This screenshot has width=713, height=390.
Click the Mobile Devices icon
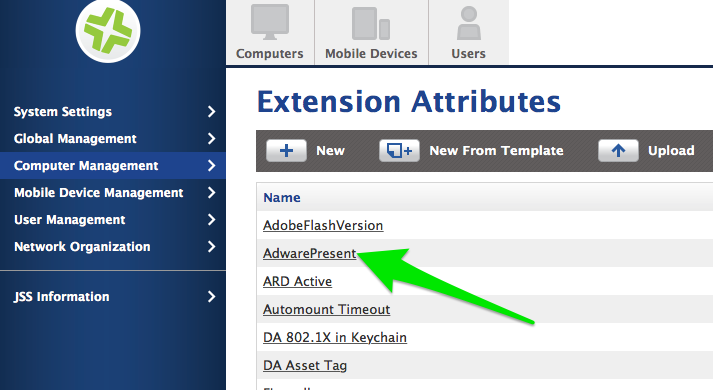(371, 23)
